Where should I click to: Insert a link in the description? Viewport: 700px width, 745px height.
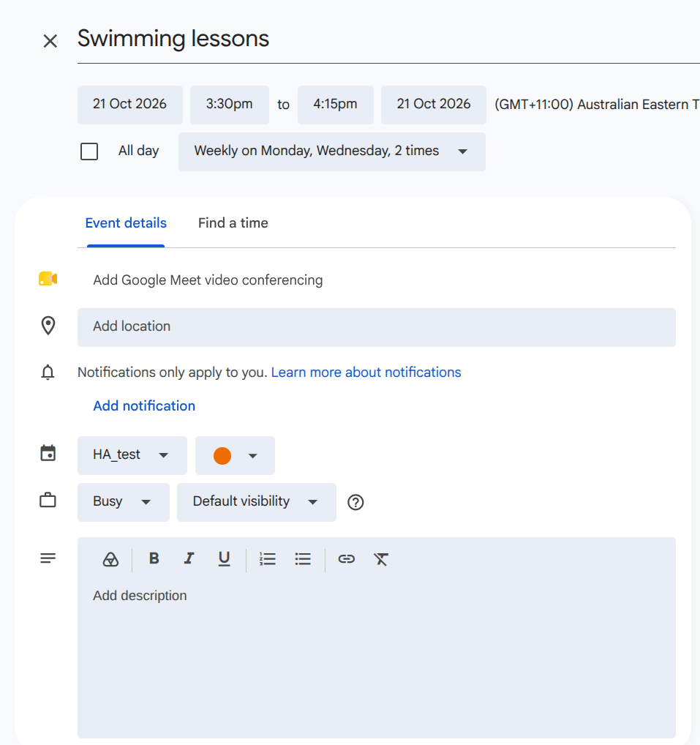pyautogui.click(x=346, y=559)
